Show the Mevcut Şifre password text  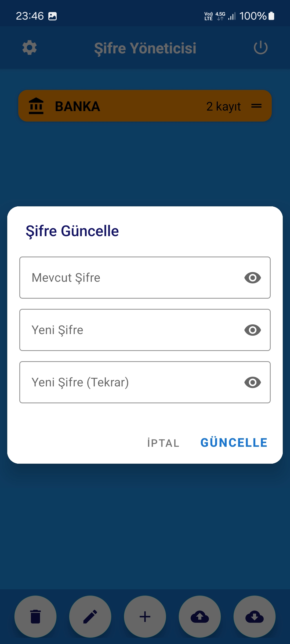point(252,278)
